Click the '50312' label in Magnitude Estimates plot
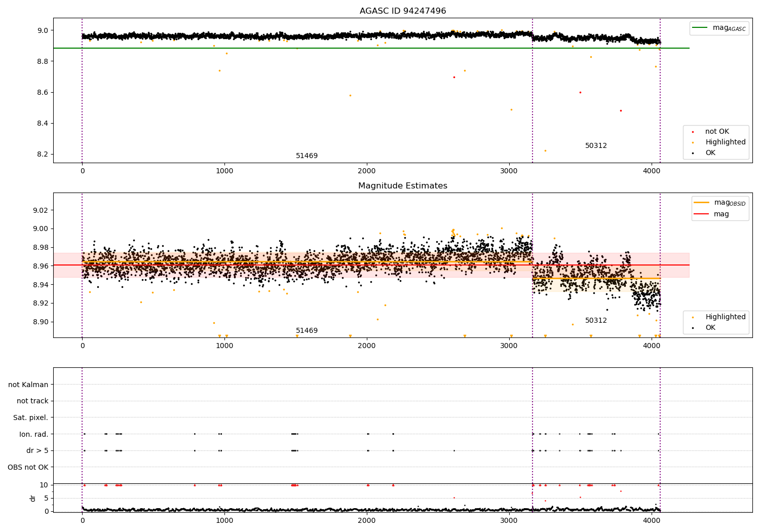 click(596, 321)
